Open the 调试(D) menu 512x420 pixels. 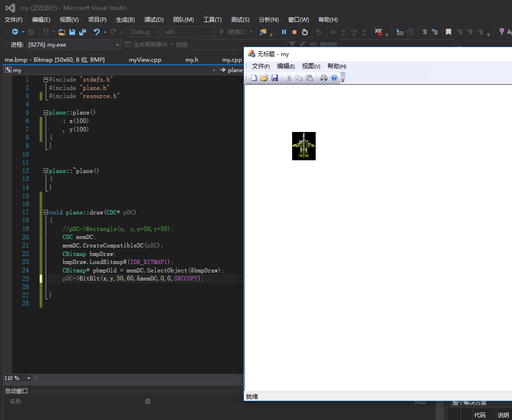[154, 20]
